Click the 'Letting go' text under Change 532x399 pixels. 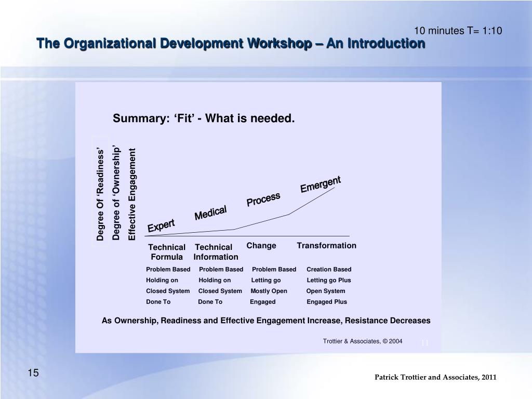point(265,280)
